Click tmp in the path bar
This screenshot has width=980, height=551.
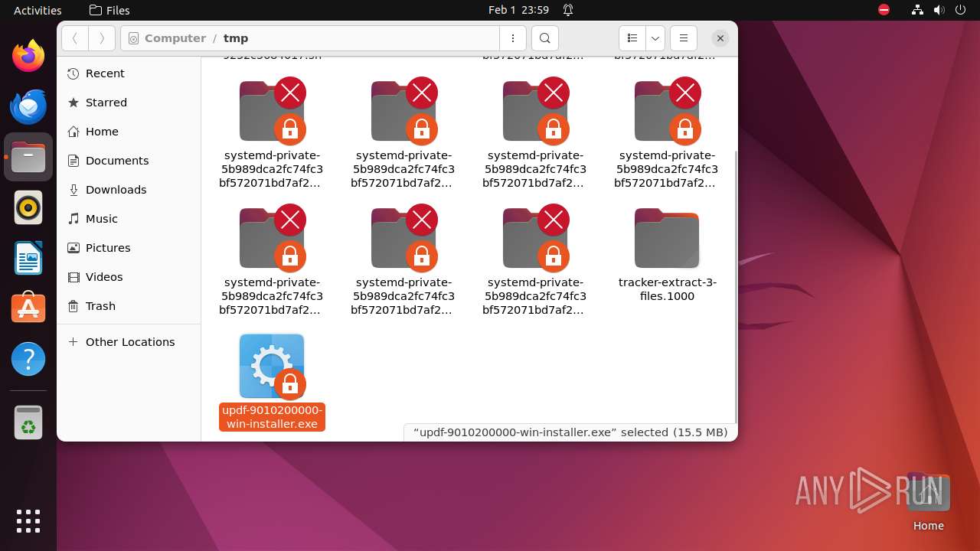[x=236, y=38]
